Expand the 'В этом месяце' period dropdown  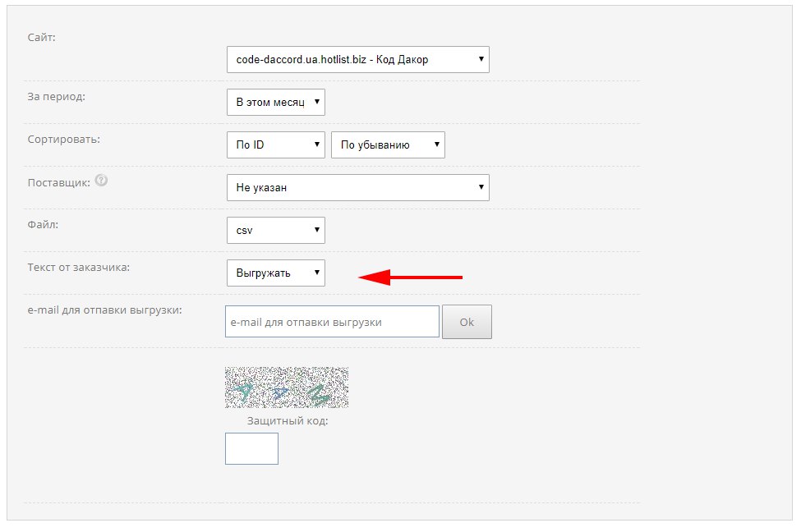(276, 103)
